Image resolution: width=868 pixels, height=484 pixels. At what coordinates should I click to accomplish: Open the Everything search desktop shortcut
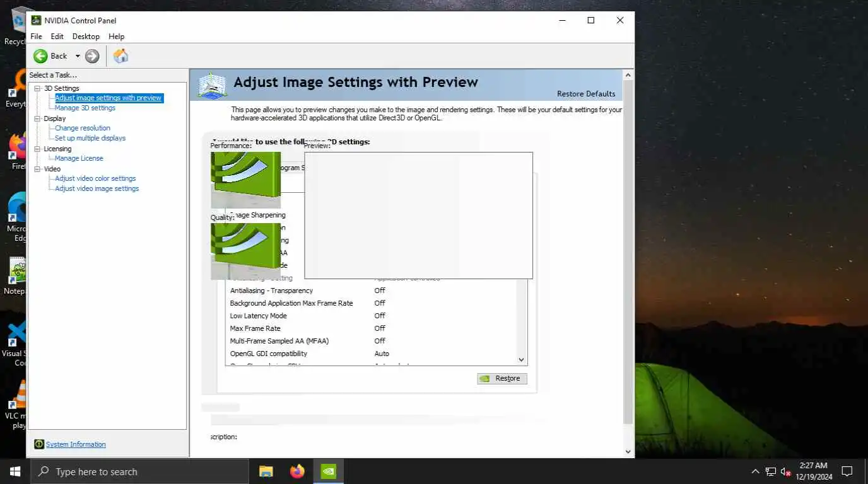18,88
